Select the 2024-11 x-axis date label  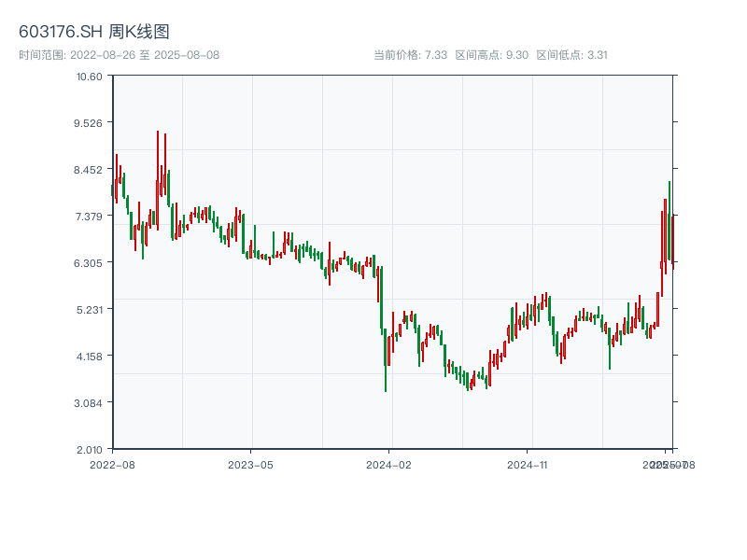[x=528, y=464]
